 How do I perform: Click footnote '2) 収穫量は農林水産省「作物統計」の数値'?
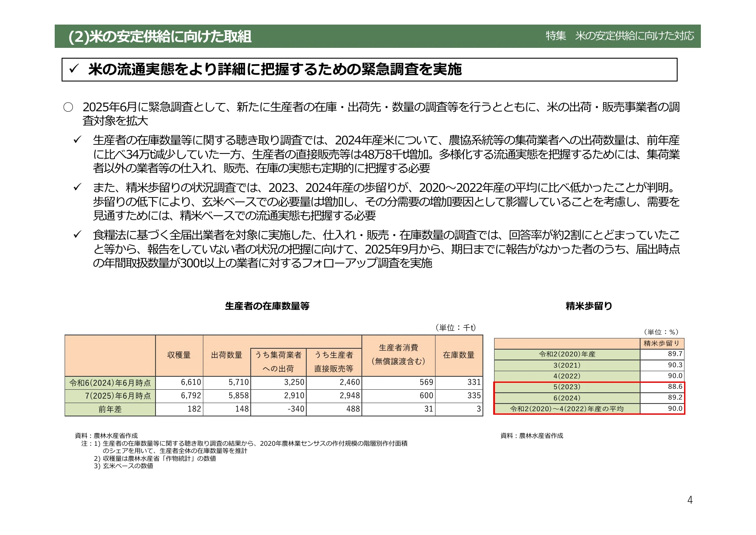(155, 459)
